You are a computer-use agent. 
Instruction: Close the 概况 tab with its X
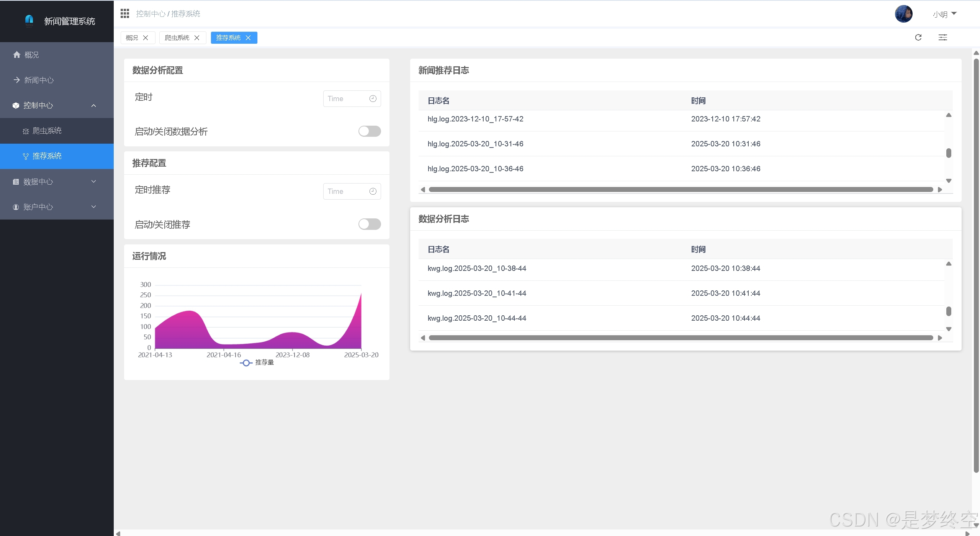pyautogui.click(x=146, y=38)
